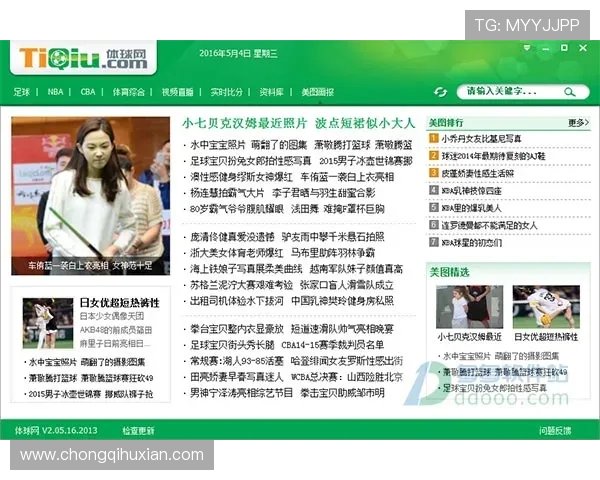
Task: Open news 苏格兰泥泞大赛艰难考验
Action: tap(241, 285)
